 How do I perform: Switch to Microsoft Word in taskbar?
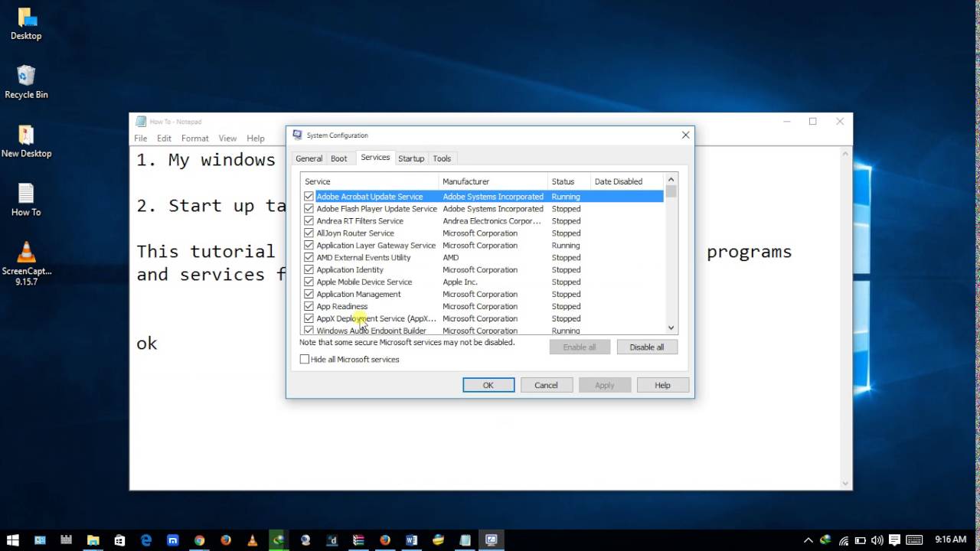(411, 540)
